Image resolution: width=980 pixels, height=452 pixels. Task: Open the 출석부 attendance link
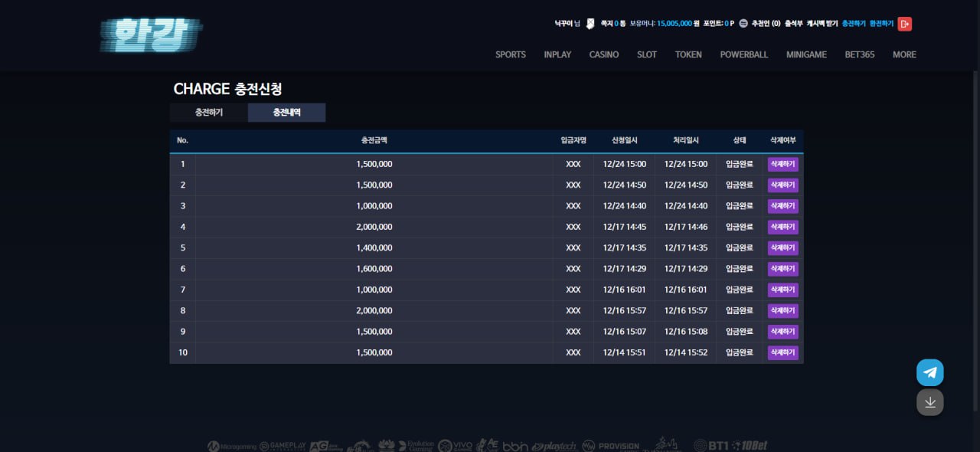(x=793, y=24)
